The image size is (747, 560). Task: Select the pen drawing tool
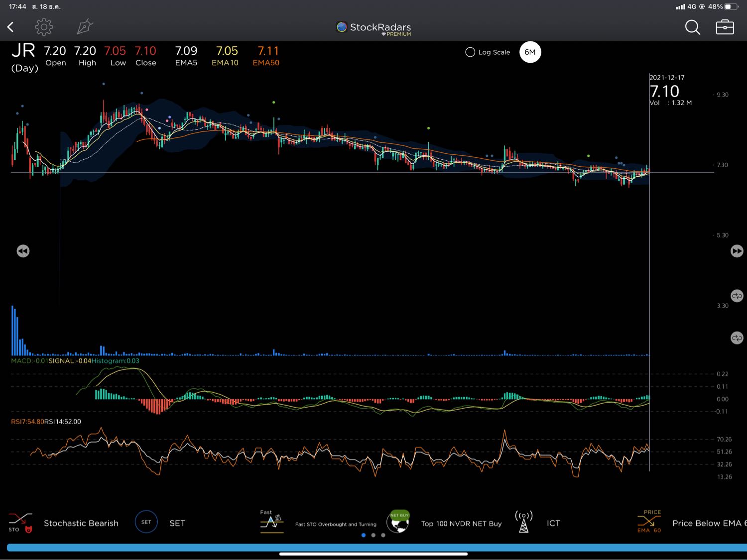point(85,27)
